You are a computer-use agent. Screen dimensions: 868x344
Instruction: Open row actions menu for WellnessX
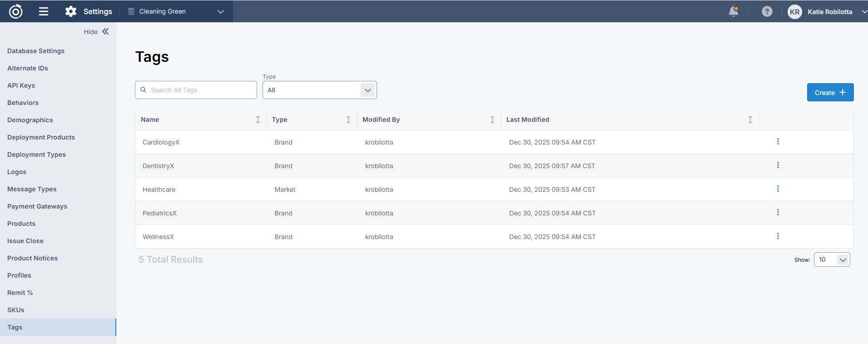tap(778, 236)
